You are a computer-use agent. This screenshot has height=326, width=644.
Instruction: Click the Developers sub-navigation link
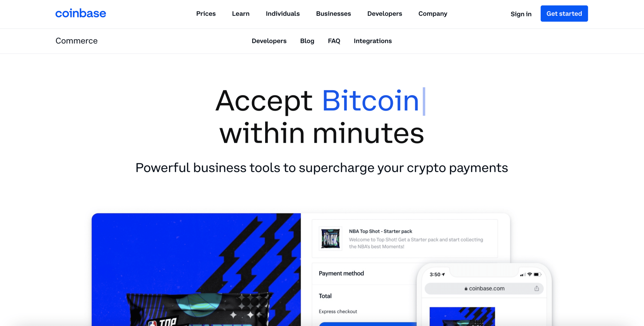(x=269, y=40)
